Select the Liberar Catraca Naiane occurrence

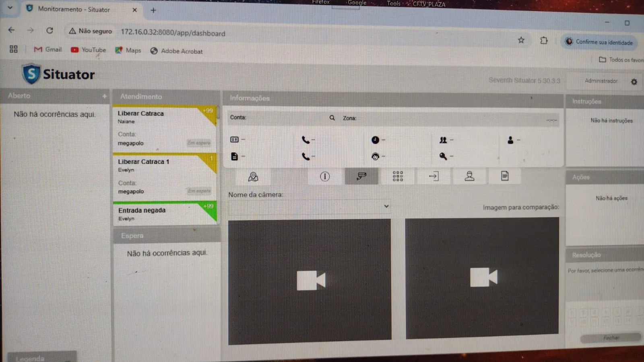[165, 128]
